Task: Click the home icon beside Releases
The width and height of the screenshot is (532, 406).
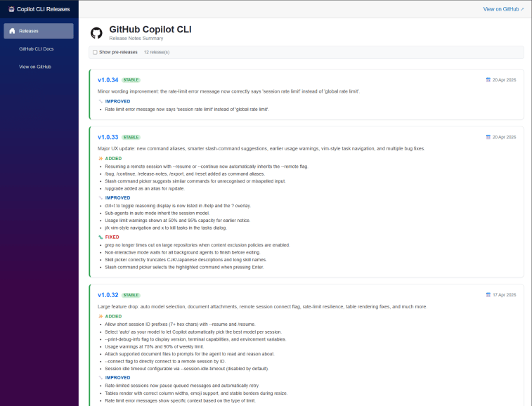Action: click(x=12, y=31)
